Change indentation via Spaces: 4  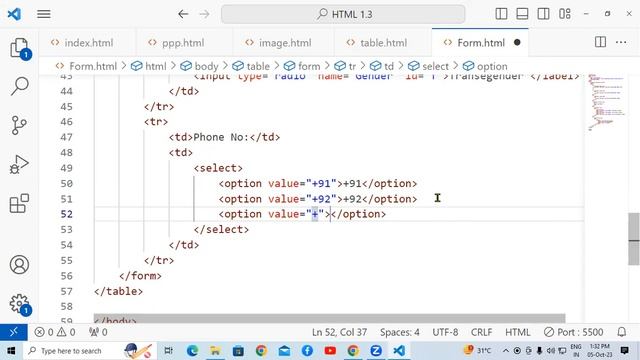[400, 332]
